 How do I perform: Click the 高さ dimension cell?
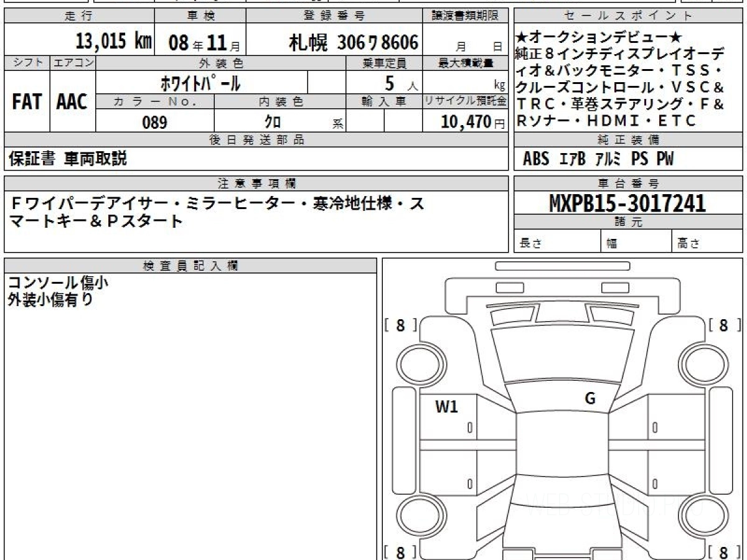(708, 241)
